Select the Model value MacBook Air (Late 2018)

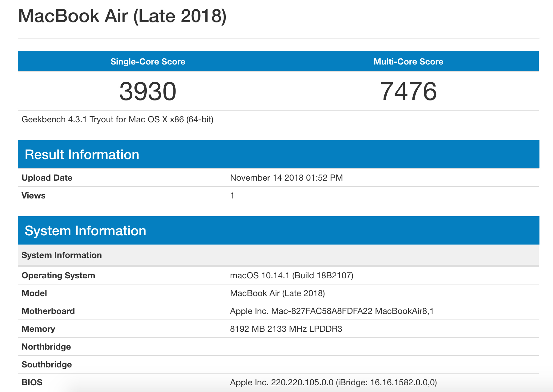click(x=277, y=293)
